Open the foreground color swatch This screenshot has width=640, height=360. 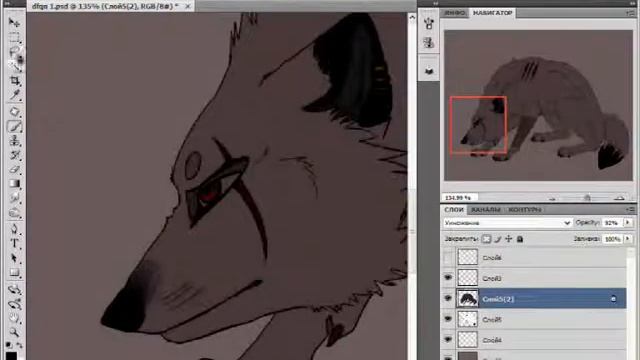click(x=11, y=356)
